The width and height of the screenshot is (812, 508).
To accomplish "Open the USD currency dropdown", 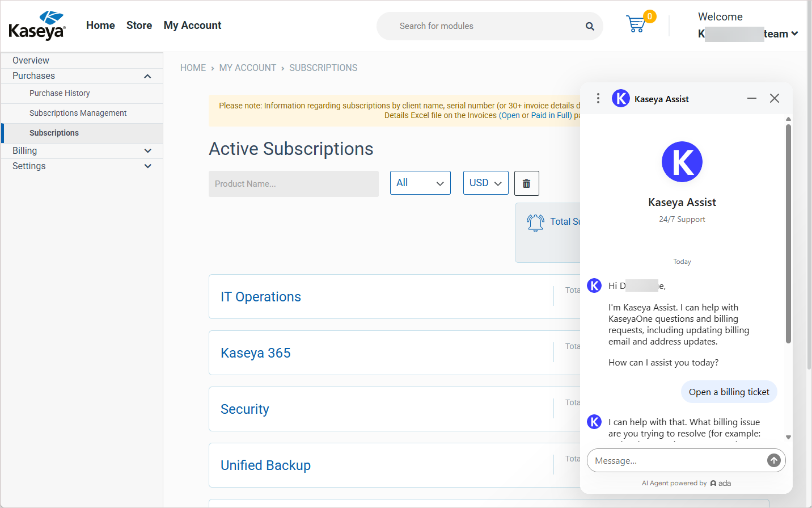I will coord(485,183).
